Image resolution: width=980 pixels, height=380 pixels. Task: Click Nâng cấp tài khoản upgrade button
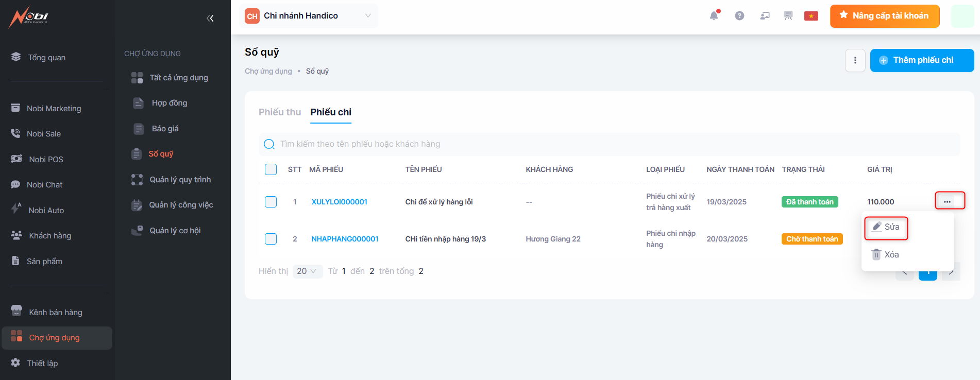pos(884,16)
